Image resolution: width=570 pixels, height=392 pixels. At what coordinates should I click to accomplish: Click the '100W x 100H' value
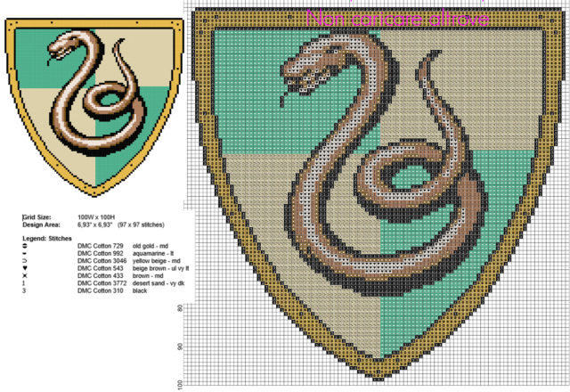click(96, 217)
